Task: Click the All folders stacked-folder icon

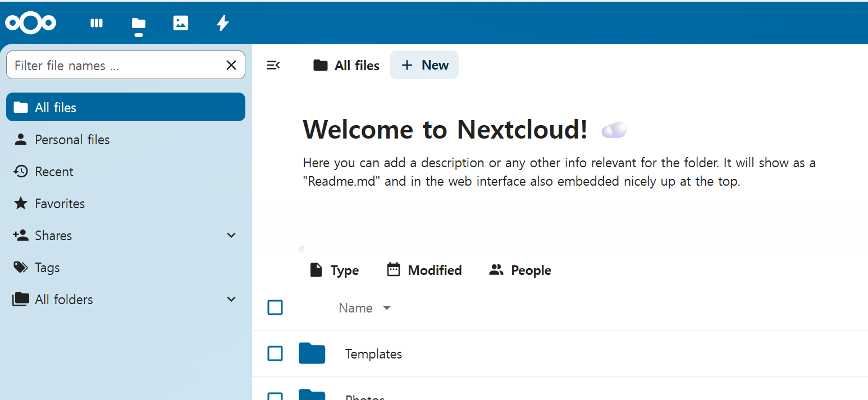Action: coord(21,299)
